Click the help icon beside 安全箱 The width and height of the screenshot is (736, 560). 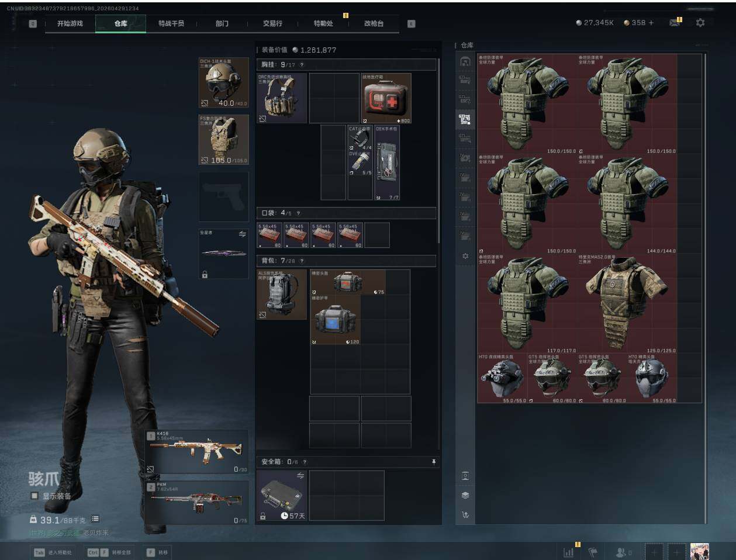tap(305, 462)
